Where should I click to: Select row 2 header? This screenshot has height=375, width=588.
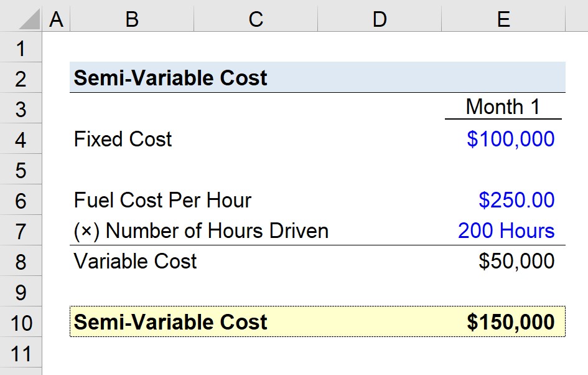coord(21,78)
